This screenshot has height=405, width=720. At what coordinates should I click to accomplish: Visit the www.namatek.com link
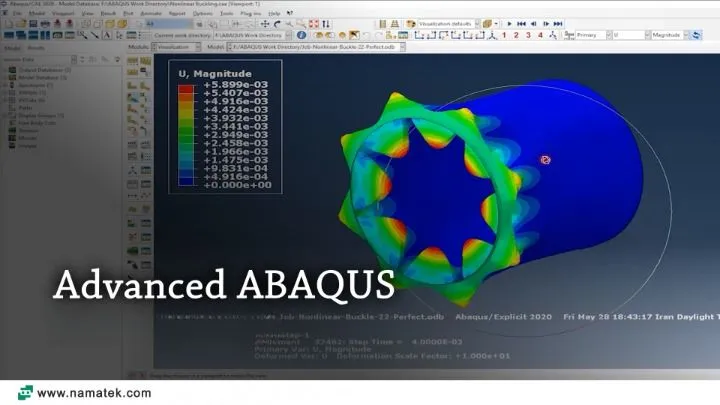pos(94,393)
